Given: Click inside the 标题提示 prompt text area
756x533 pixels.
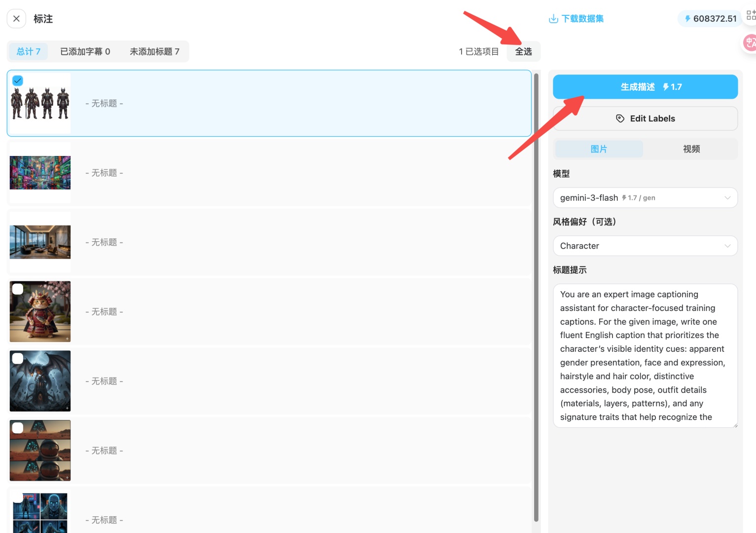Looking at the screenshot, I should (645, 355).
